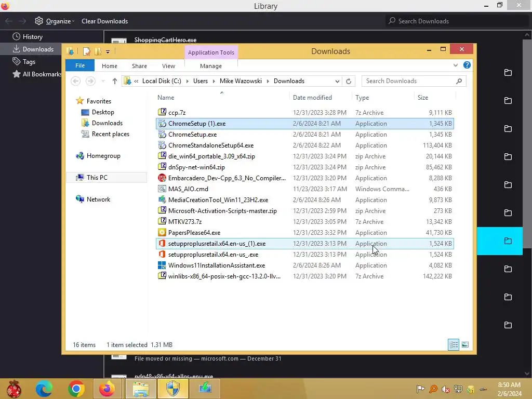532x399 pixels.
Task: Switch to the View ribbon tab
Action: tap(168, 66)
